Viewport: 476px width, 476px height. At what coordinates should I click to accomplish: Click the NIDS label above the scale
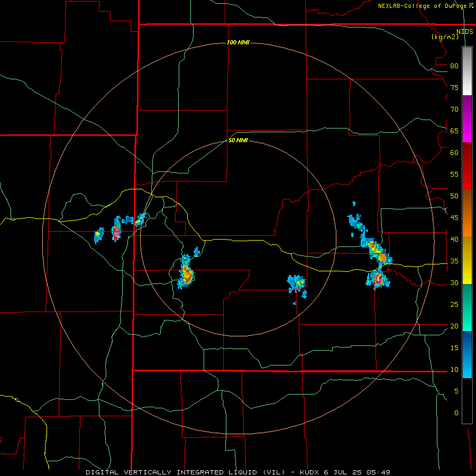point(464,32)
